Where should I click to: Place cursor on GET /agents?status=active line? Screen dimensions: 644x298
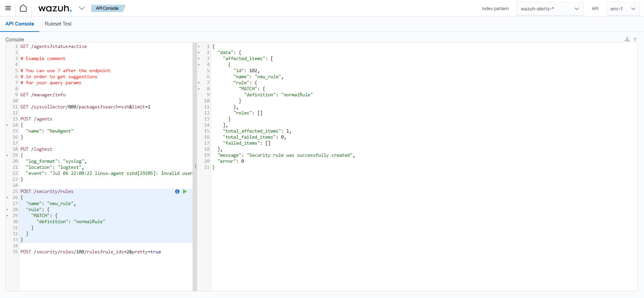click(54, 47)
